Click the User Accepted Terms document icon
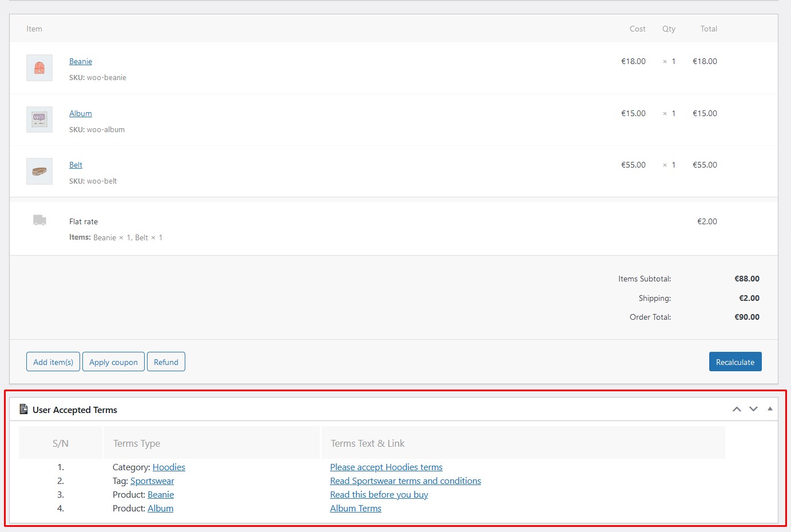791x532 pixels. [23, 409]
